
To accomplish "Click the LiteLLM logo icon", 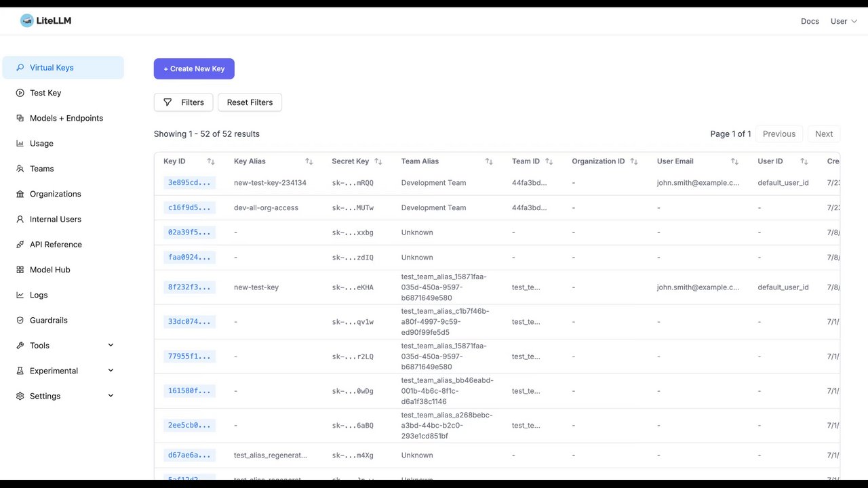I will tap(26, 21).
